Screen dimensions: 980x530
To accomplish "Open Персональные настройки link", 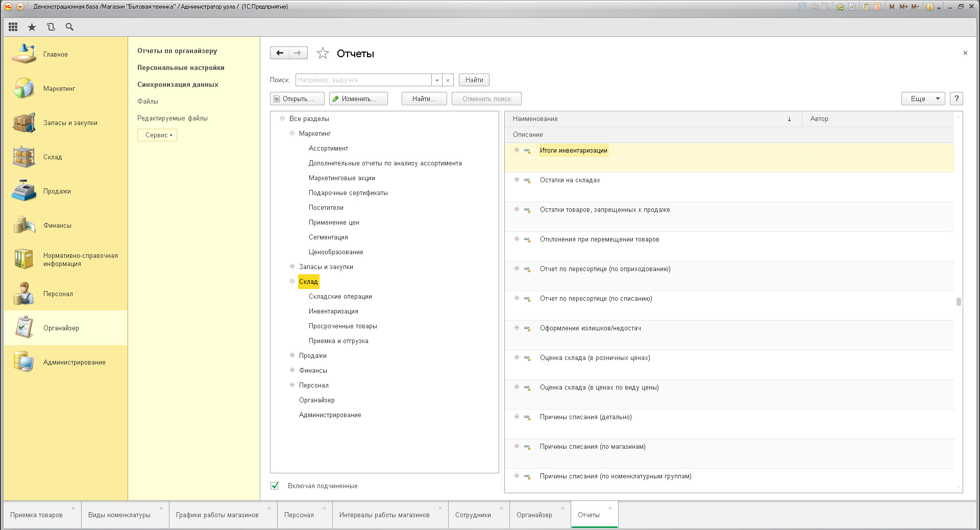I will tap(181, 67).
